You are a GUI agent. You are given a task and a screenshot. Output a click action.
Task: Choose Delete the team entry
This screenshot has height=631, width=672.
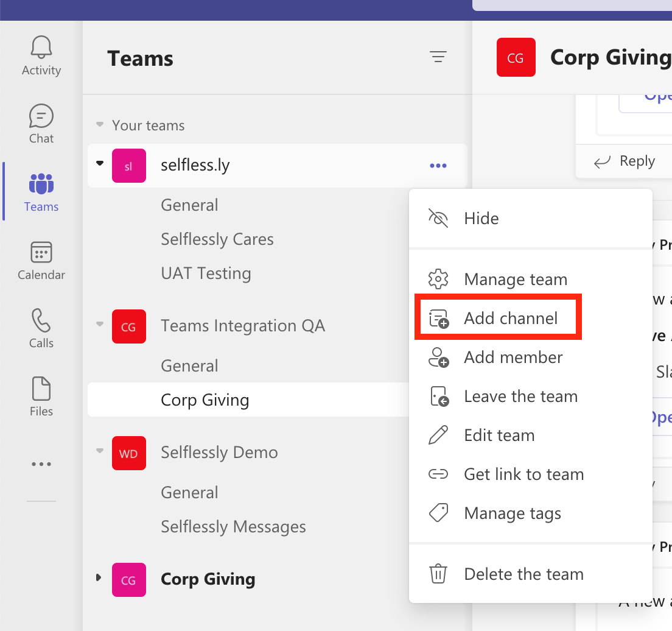tap(531, 574)
